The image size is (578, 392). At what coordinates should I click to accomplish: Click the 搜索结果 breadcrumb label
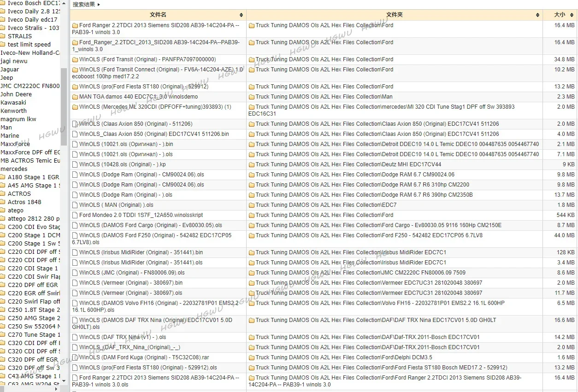pyautogui.click(x=84, y=5)
